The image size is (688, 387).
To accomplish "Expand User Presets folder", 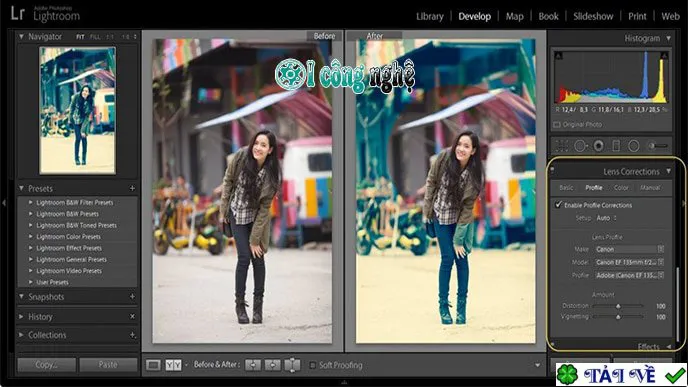I will pos(31,282).
